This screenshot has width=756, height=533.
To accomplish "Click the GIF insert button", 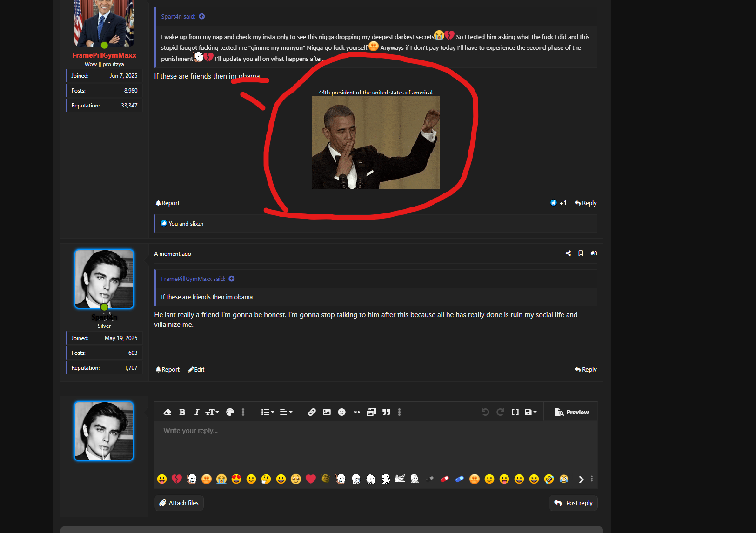I will point(356,412).
